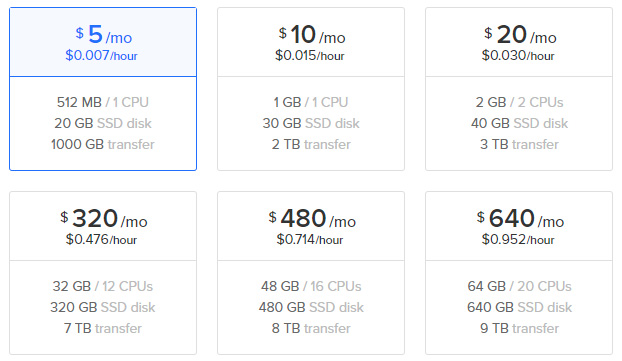Choose the $10/mo pricing card

311,89
